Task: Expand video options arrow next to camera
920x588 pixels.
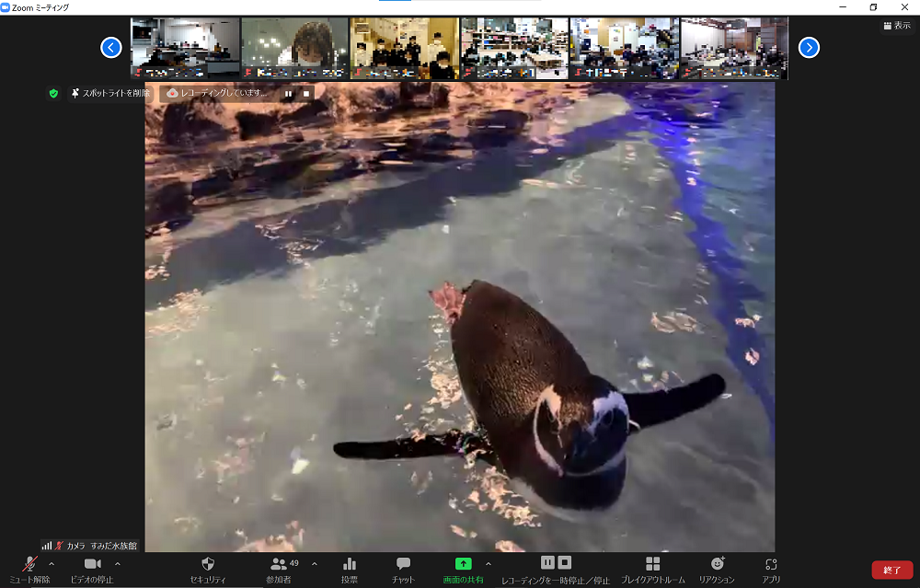Action: click(x=117, y=563)
